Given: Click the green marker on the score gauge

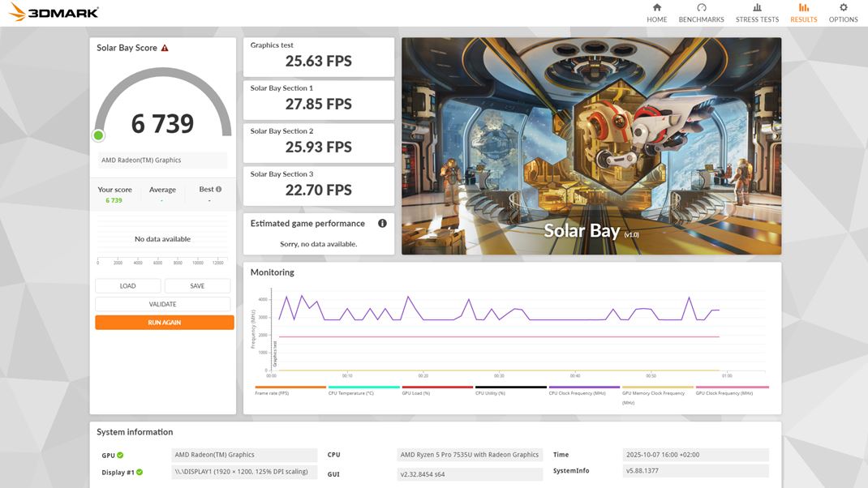Looking at the screenshot, I should (x=97, y=135).
